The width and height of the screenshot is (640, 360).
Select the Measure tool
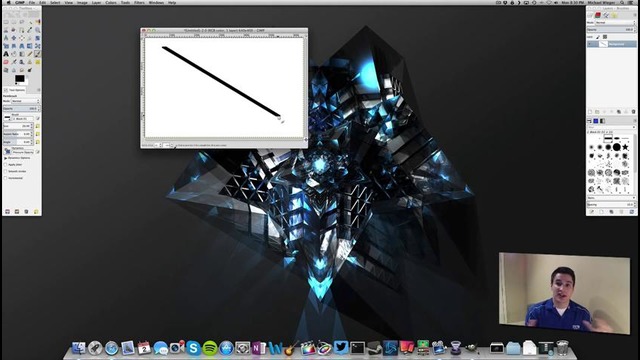pos(6,38)
